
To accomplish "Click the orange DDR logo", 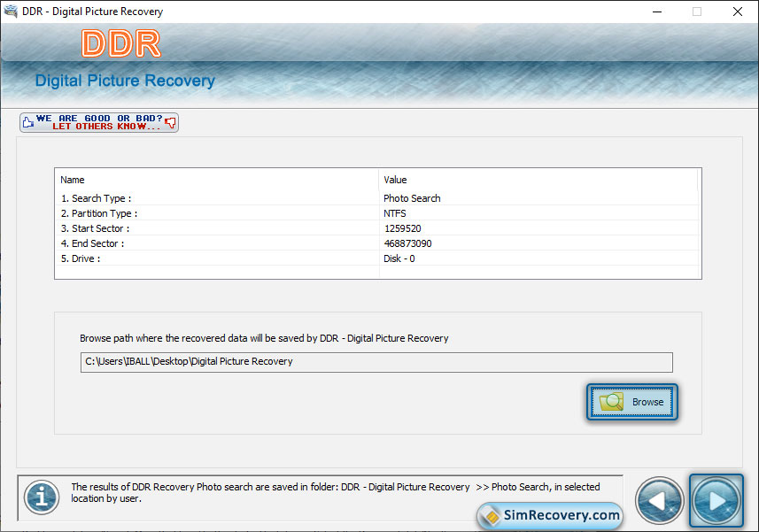I will (121, 43).
